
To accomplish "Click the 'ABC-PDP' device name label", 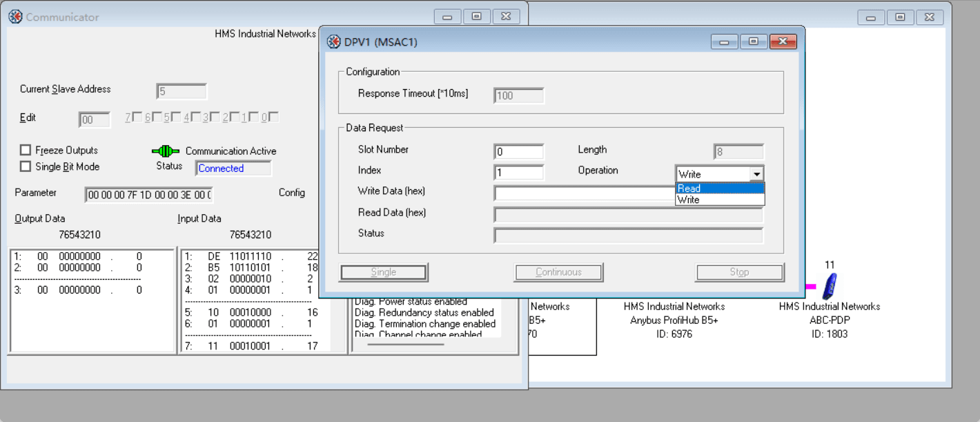I will point(830,320).
